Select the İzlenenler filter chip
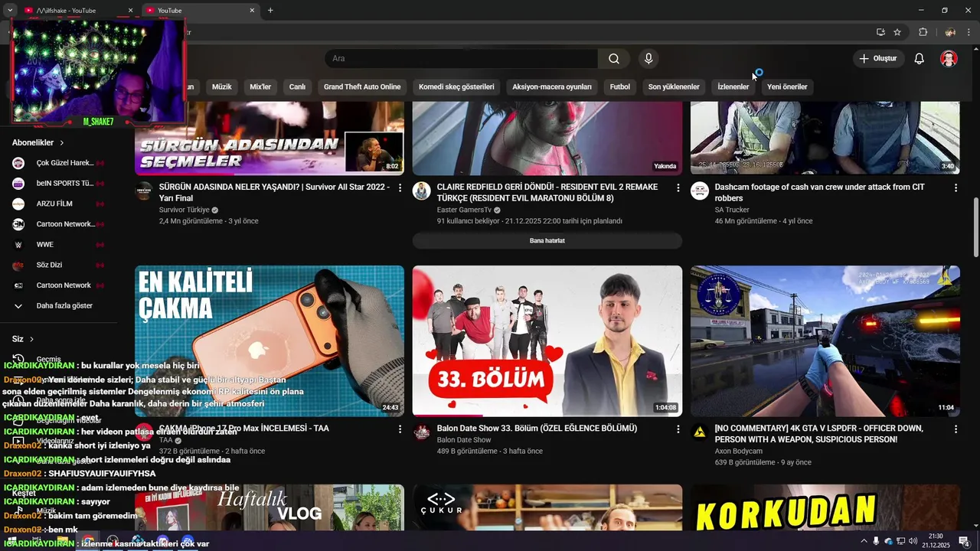Screen dimensions: 980x551 click(733, 87)
